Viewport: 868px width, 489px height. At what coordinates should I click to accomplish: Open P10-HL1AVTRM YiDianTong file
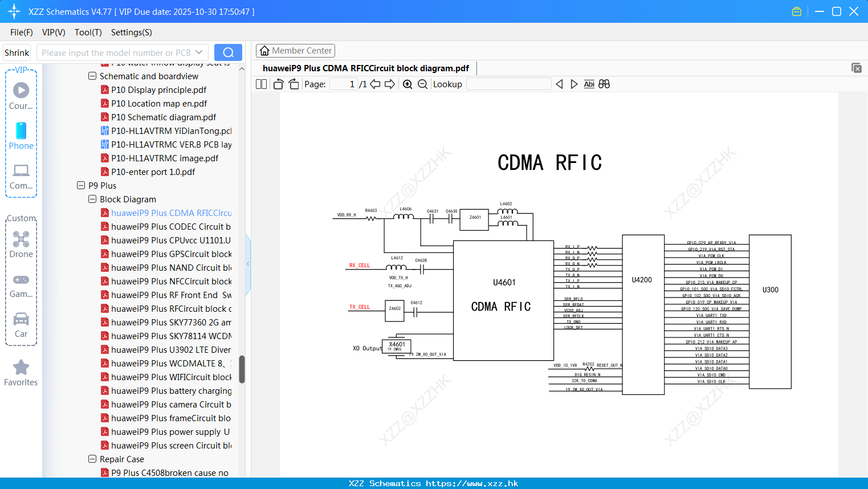click(x=166, y=131)
